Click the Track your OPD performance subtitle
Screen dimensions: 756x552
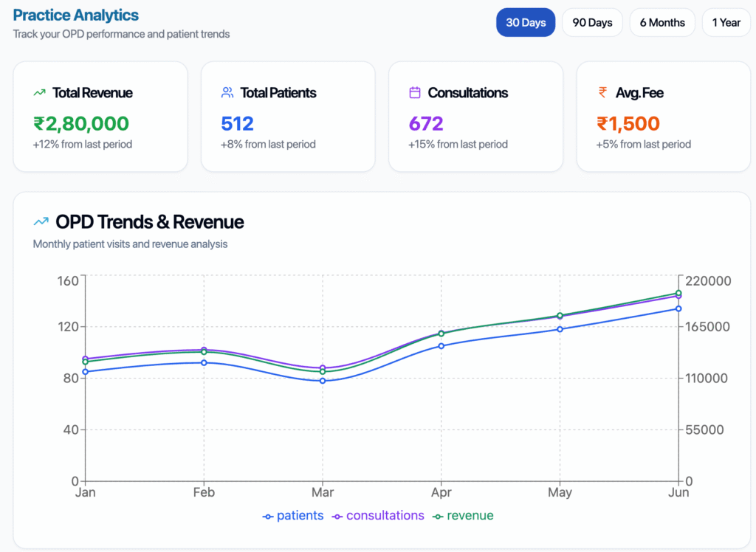click(x=121, y=34)
